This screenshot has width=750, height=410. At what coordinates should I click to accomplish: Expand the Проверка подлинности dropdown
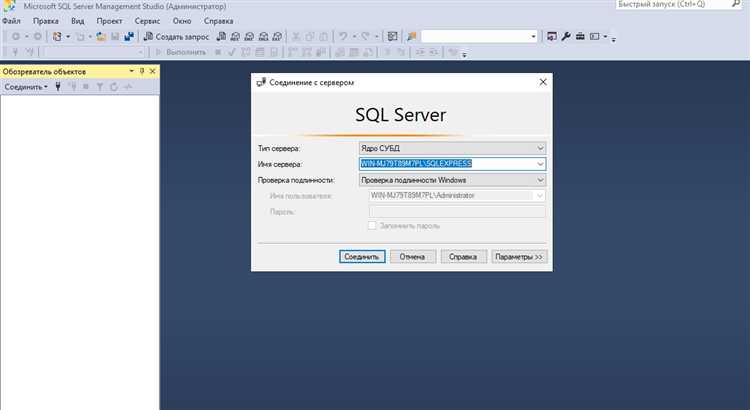(540, 180)
